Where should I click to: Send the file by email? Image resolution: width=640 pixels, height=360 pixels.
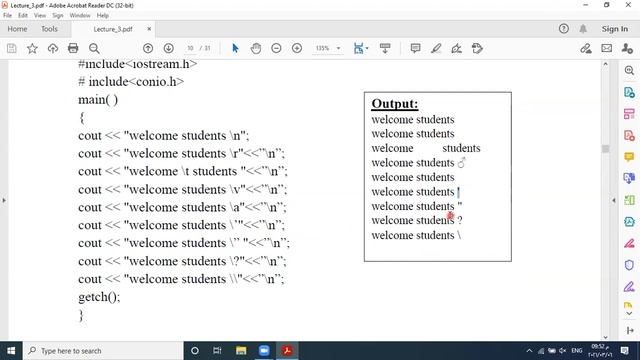pyautogui.click(x=607, y=49)
